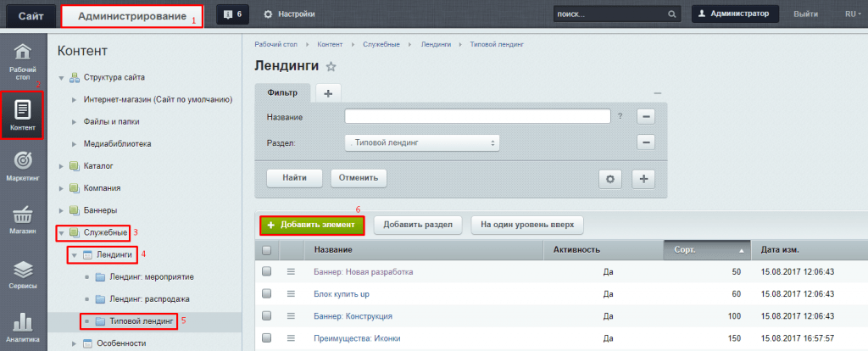The height and width of the screenshot is (351, 868).
Task: Collapse the Служебные tree node
Action: pyautogui.click(x=62, y=231)
